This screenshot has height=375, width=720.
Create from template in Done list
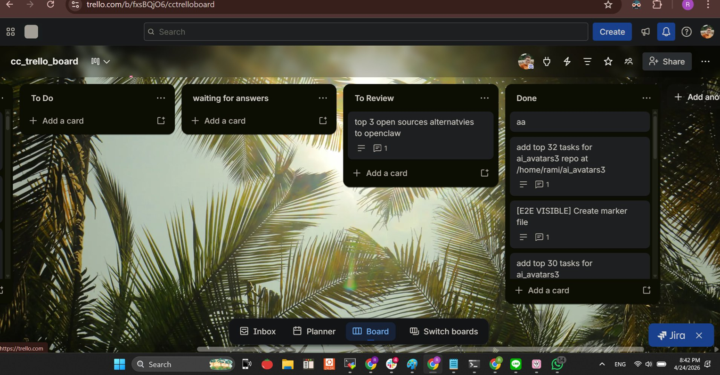646,290
